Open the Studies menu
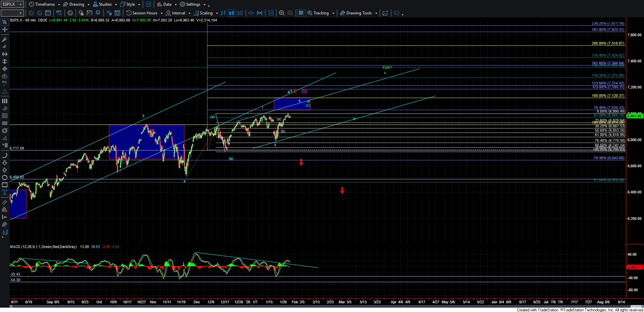This screenshot has width=644, height=312. (105, 4)
